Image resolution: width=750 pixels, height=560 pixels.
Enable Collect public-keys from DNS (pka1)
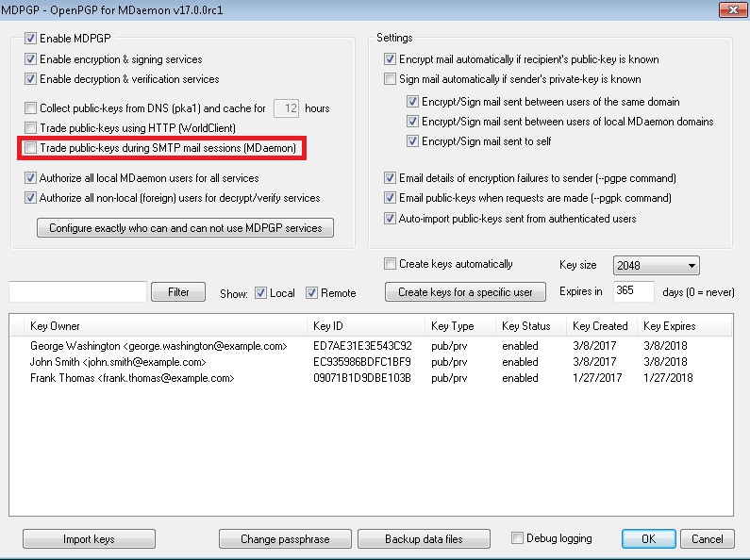point(30,108)
